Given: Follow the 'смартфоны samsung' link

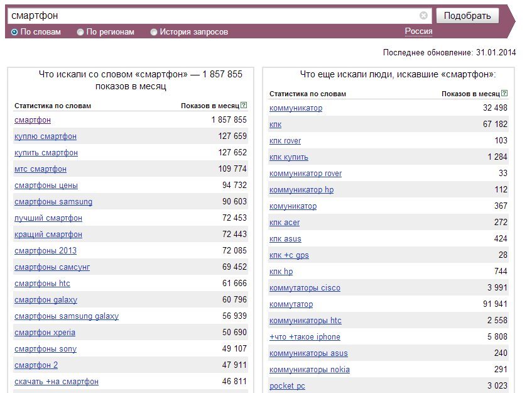Looking at the screenshot, I should pyautogui.click(x=53, y=202).
